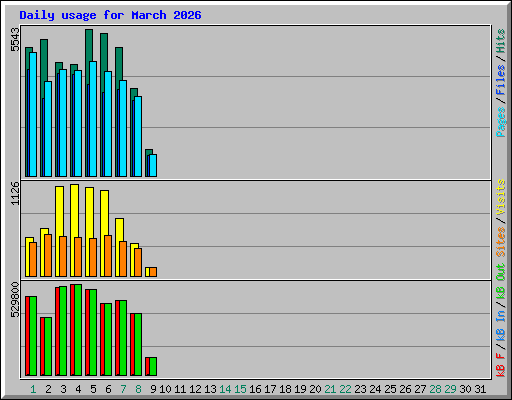This screenshot has width=512, height=400.
Task: Select the 529800 value on the bottom axis
Action: click(x=15, y=300)
